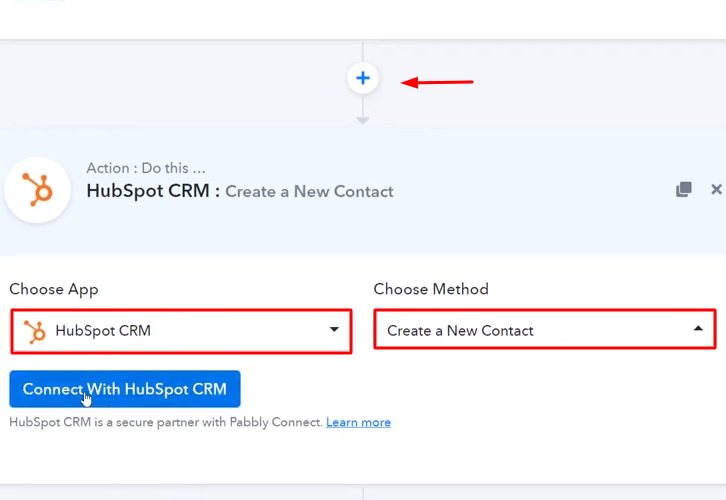Image resolution: width=726 pixels, height=500 pixels.
Task: Click the red annotation arrow beside plus
Action: tap(437, 82)
